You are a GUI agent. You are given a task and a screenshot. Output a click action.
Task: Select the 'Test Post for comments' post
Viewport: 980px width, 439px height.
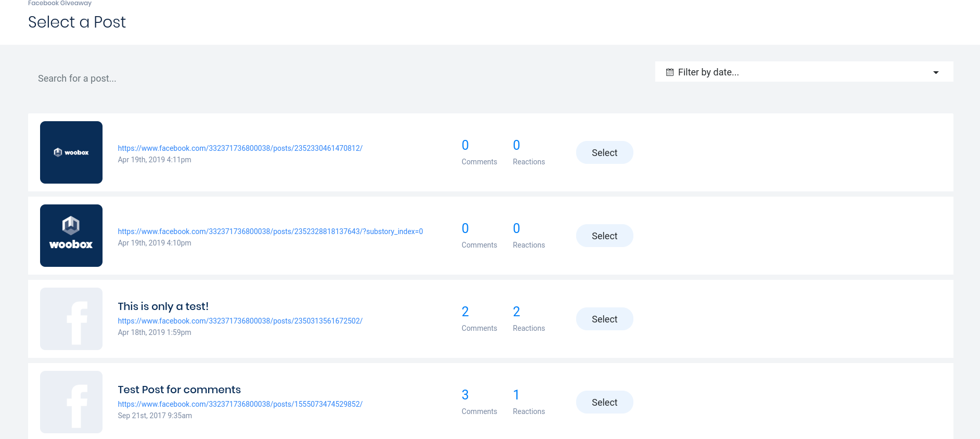pyautogui.click(x=604, y=402)
